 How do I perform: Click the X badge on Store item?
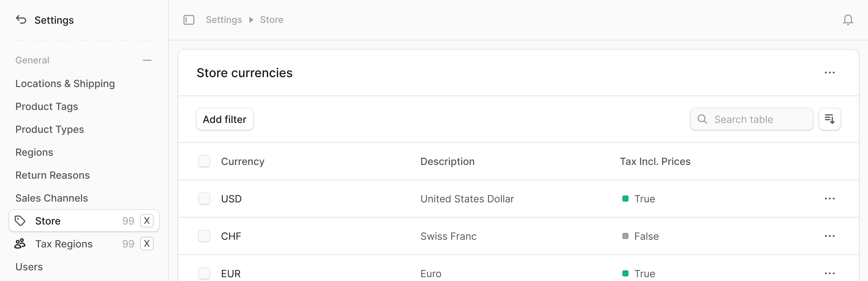coord(147,221)
